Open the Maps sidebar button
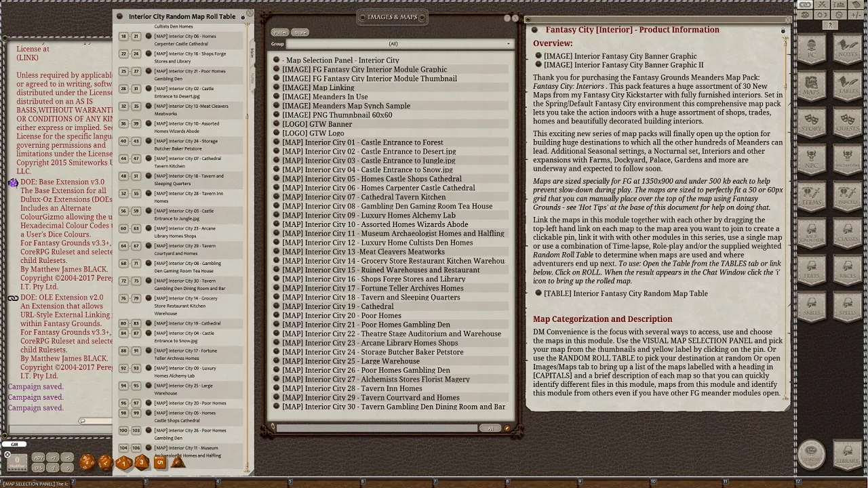 coord(812,86)
